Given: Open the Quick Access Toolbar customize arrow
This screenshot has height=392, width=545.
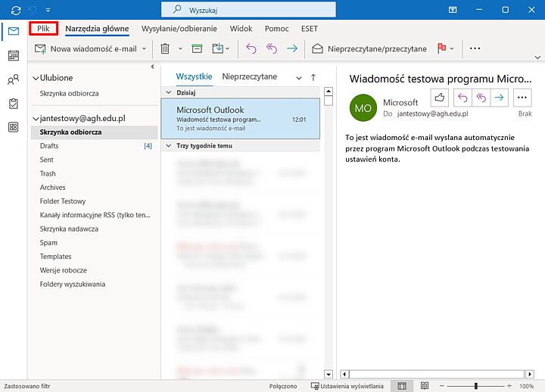Looking at the screenshot, I should point(48,10).
